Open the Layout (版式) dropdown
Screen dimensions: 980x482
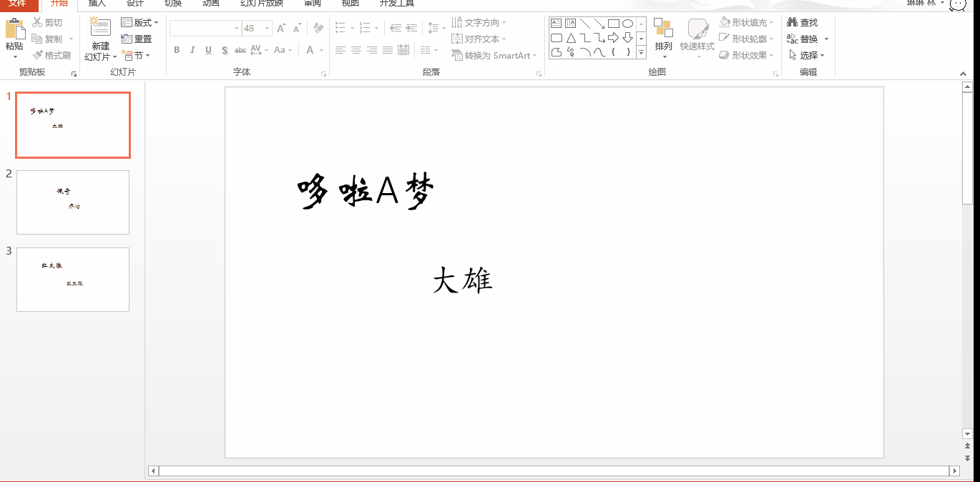click(x=140, y=22)
